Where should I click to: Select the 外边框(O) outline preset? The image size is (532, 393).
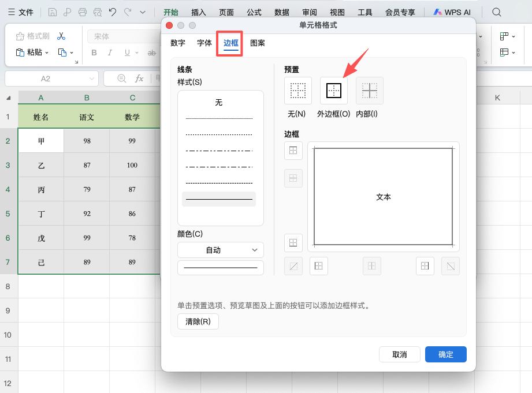click(333, 91)
